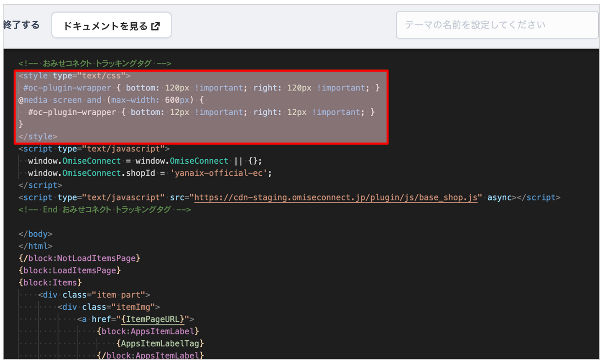604x364 pixels.
Task: Click the {ItemPageURL} href line
Action: [x=136, y=319]
